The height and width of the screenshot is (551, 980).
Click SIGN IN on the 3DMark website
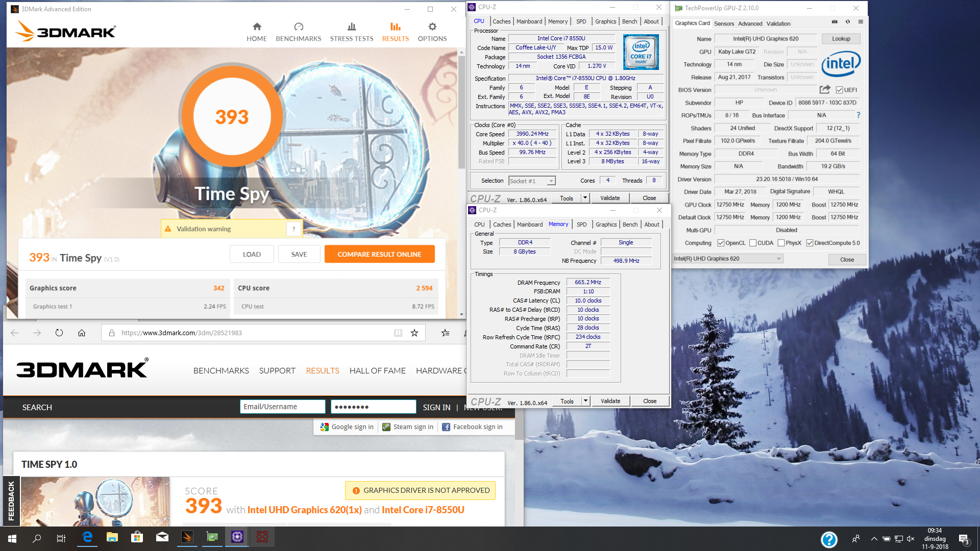coord(436,407)
